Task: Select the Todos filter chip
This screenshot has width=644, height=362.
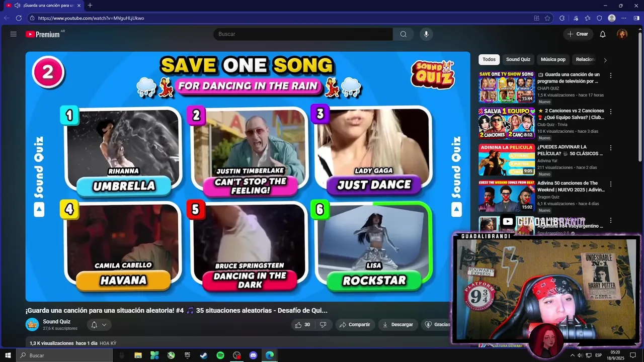Action: click(x=489, y=59)
